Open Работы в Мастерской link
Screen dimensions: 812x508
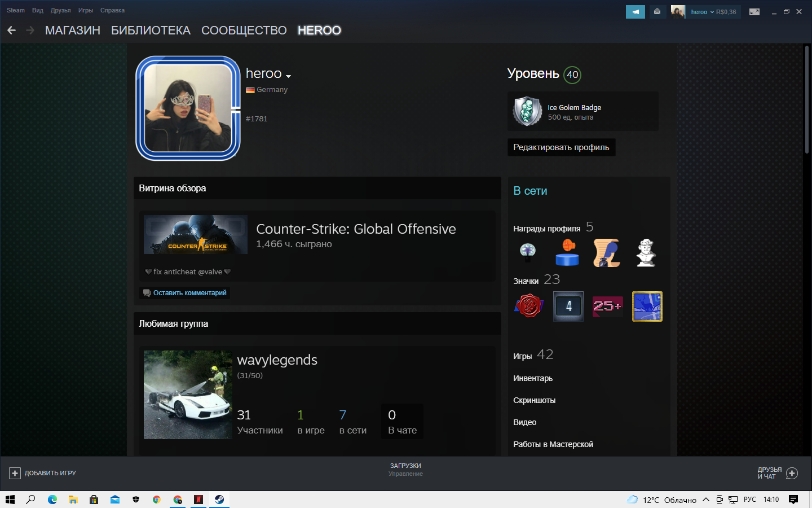(x=553, y=444)
